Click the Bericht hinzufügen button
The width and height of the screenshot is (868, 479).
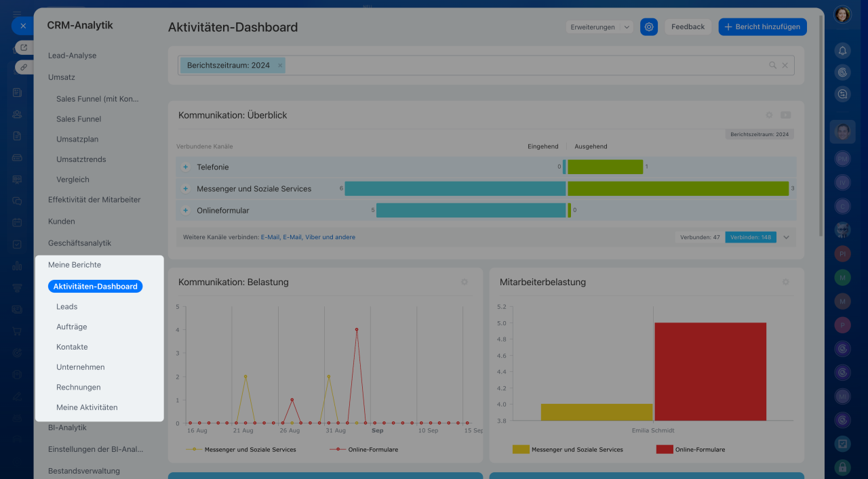click(x=762, y=27)
